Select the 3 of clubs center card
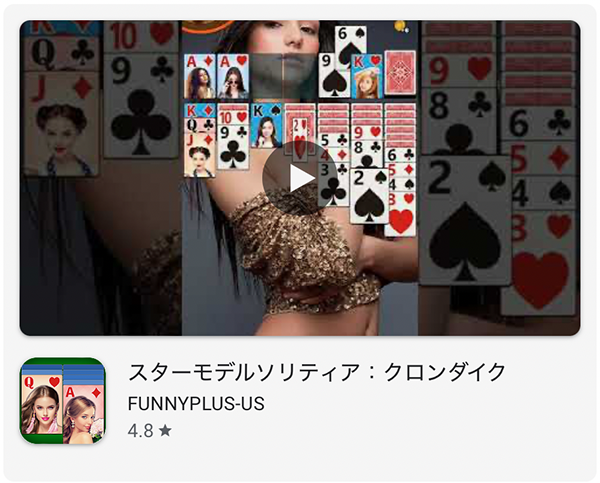 coord(333,185)
